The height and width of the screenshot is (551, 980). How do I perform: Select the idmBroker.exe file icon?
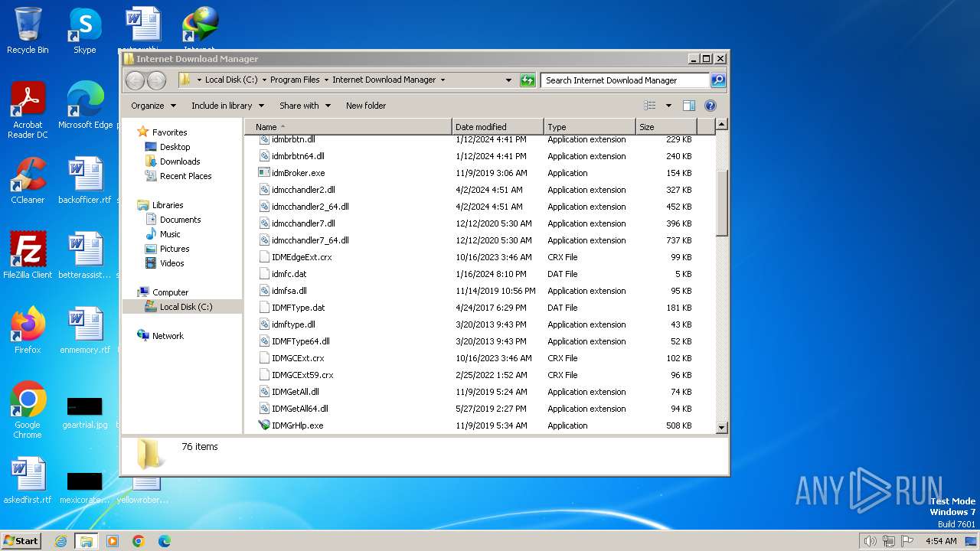(x=264, y=173)
